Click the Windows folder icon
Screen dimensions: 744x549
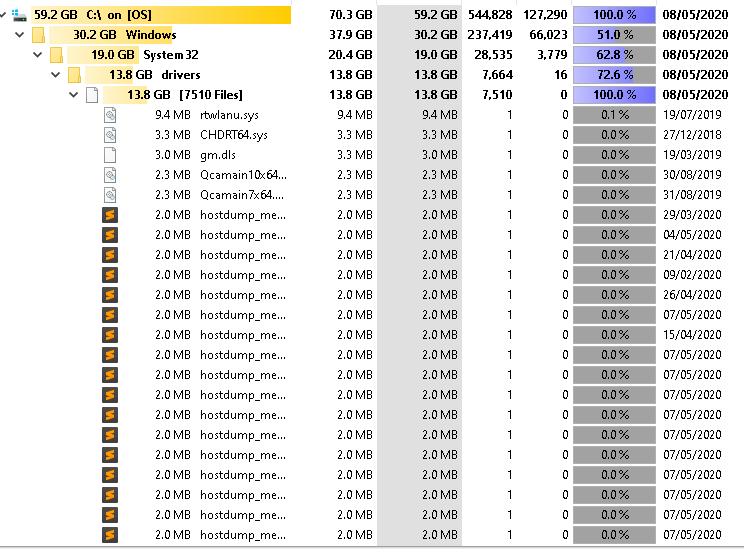(x=38, y=35)
